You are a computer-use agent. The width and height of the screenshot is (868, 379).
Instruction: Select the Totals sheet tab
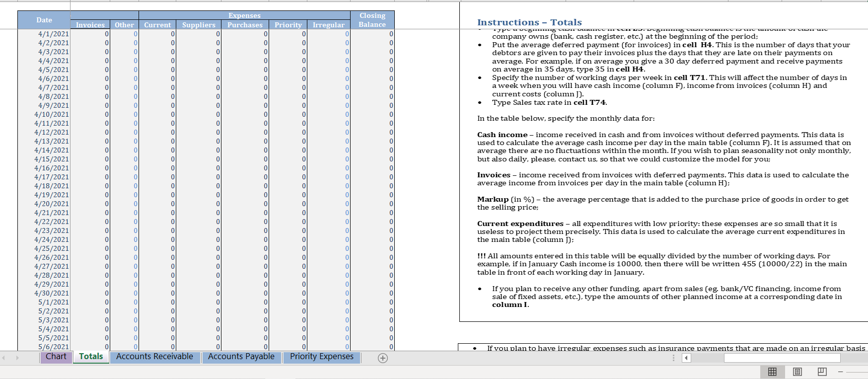91,357
